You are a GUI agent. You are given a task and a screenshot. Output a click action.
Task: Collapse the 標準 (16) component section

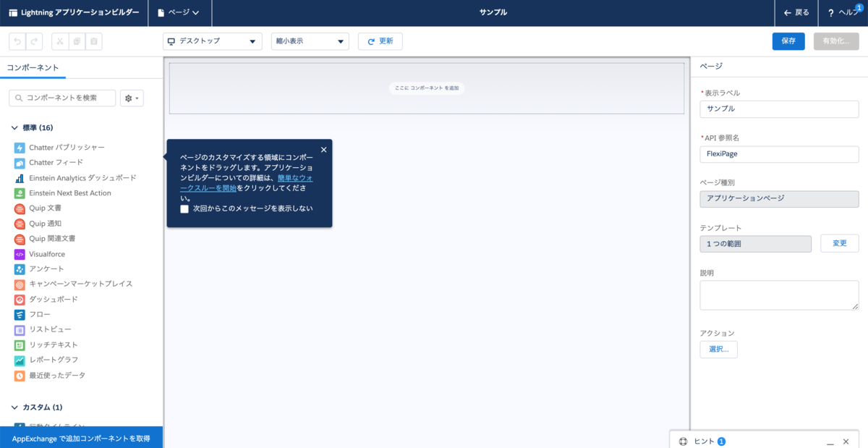[x=14, y=127]
